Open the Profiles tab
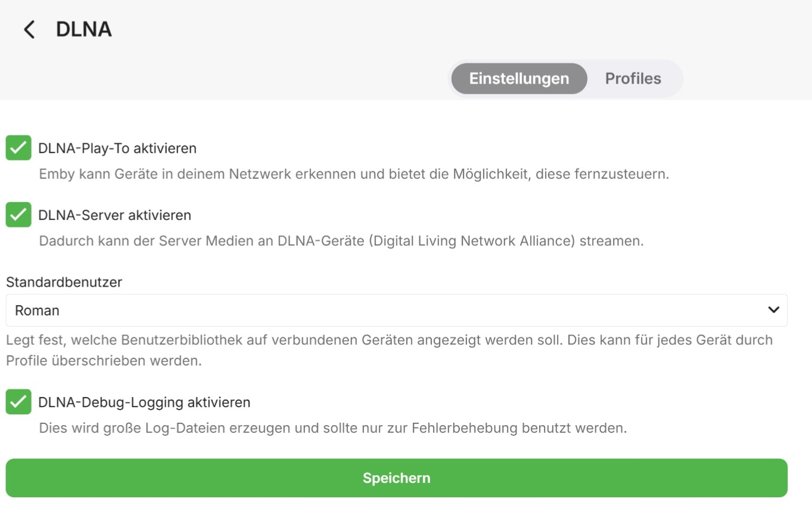812x517 pixels. coord(633,79)
